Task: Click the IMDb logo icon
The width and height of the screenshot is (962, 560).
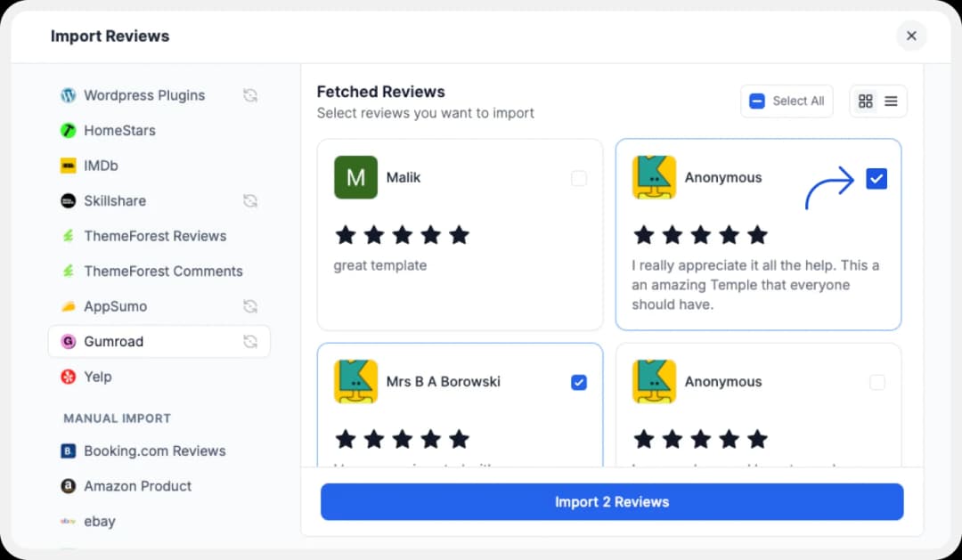Action: pyautogui.click(x=68, y=166)
